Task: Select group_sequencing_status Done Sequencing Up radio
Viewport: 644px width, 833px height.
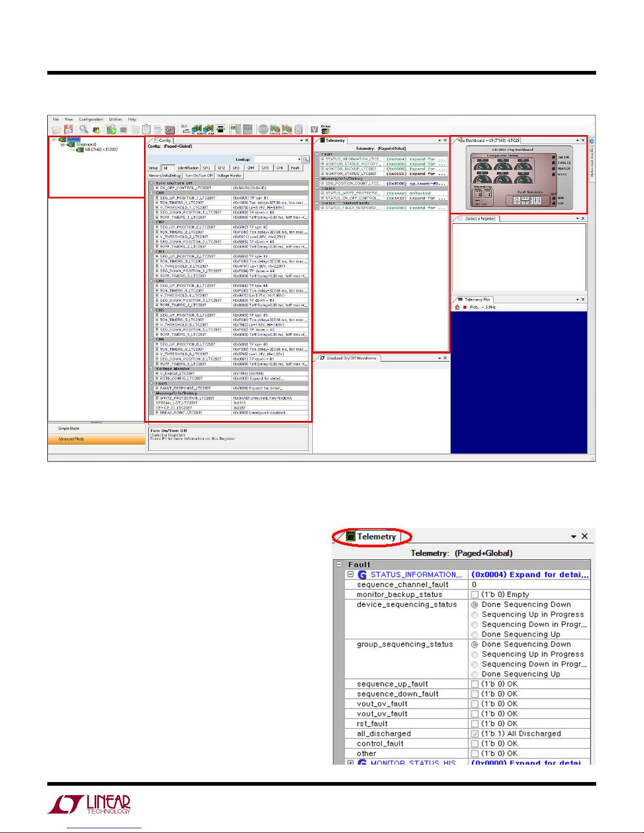Action: click(x=475, y=674)
